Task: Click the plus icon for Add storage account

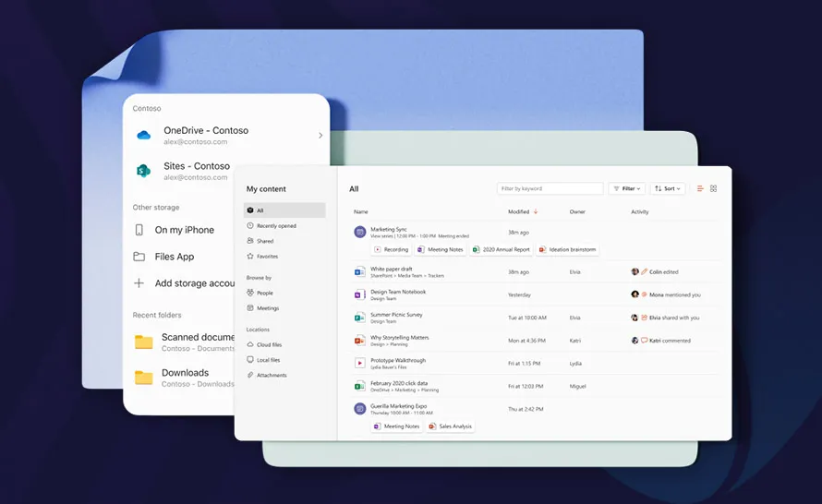Action: coord(139,283)
